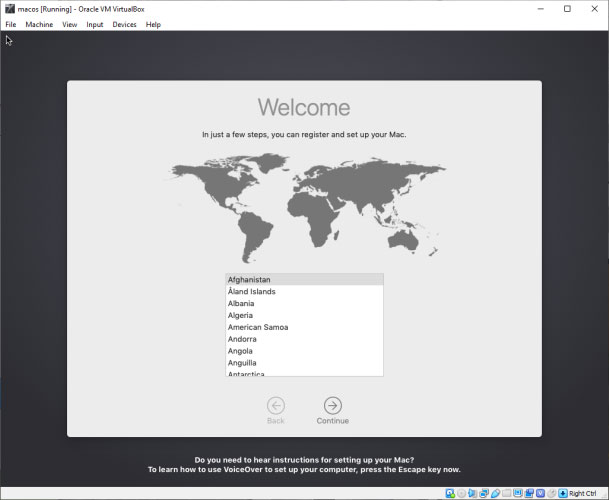Click the keyboard capture arrow indicator
This screenshot has height=500, width=609.
click(563, 493)
